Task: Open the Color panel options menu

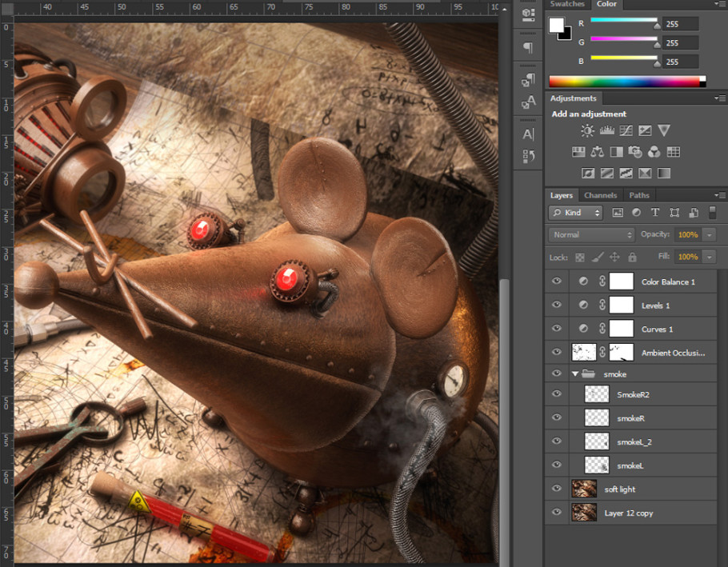Action: [720, 4]
